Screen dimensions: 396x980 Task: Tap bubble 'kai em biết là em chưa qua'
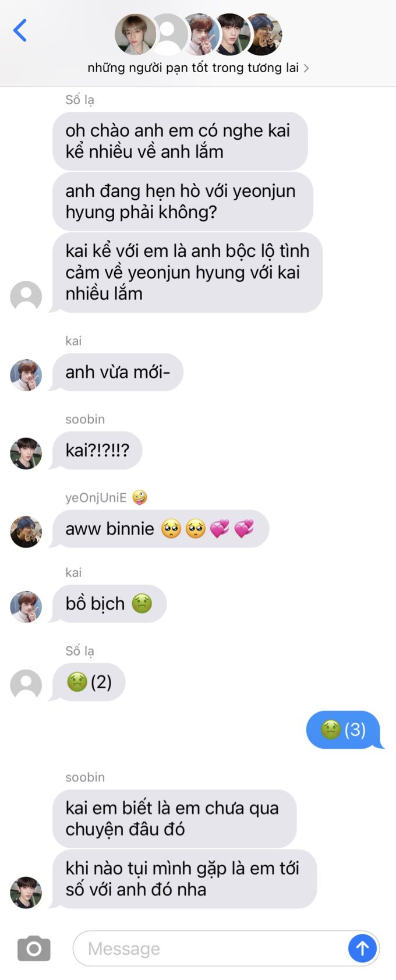coord(174,819)
